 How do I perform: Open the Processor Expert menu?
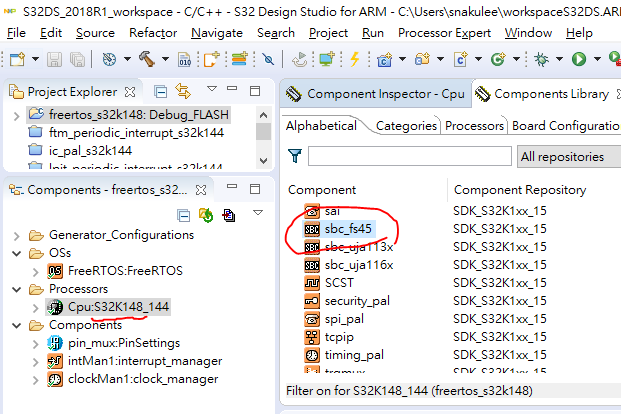(444, 33)
